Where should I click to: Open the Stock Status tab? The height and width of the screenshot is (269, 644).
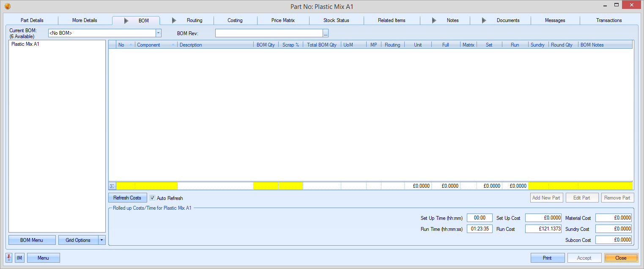pos(336,20)
